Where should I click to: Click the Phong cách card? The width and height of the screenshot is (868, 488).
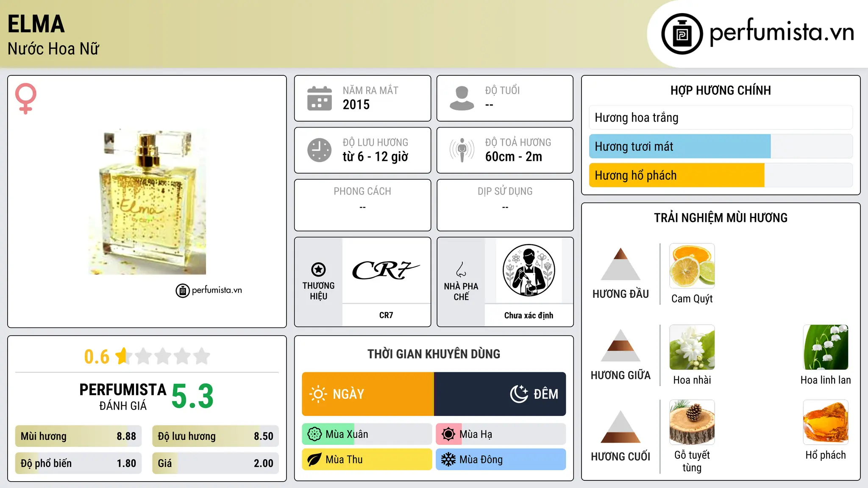tap(362, 205)
